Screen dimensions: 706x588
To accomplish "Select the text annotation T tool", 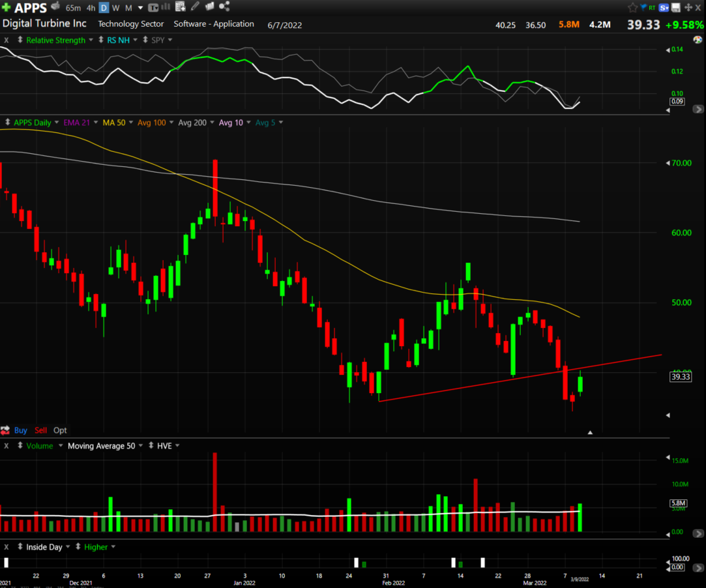I will tap(153, 7).
